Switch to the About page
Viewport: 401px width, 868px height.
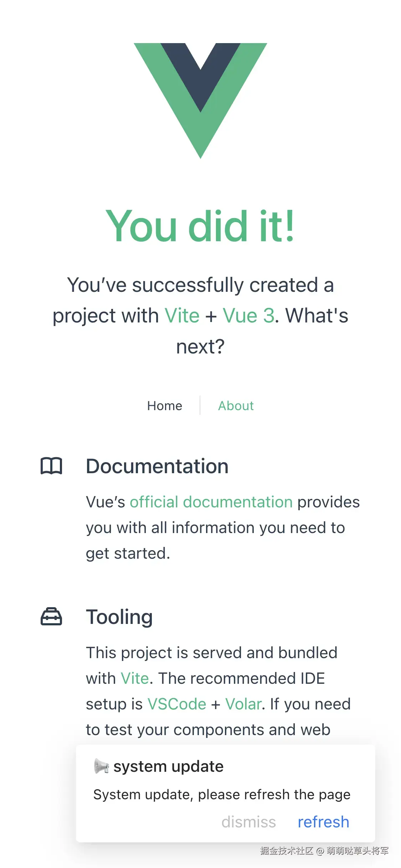click(x=236, y=405)
